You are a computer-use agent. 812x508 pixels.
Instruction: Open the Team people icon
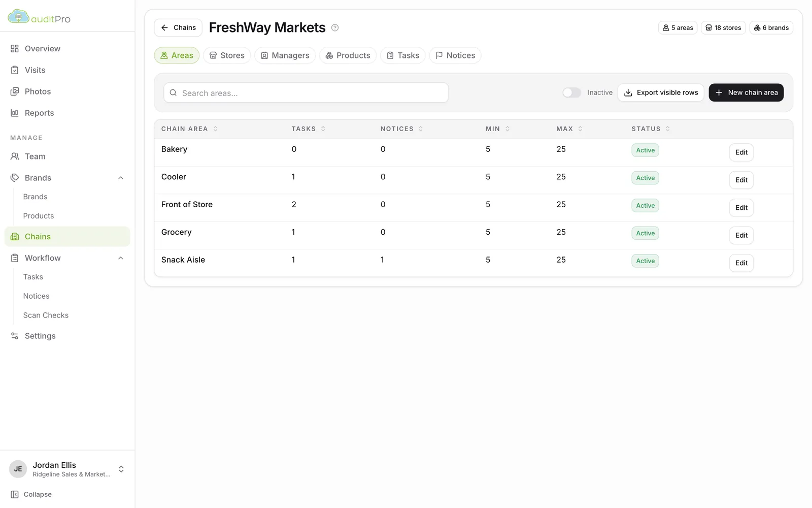15,156
